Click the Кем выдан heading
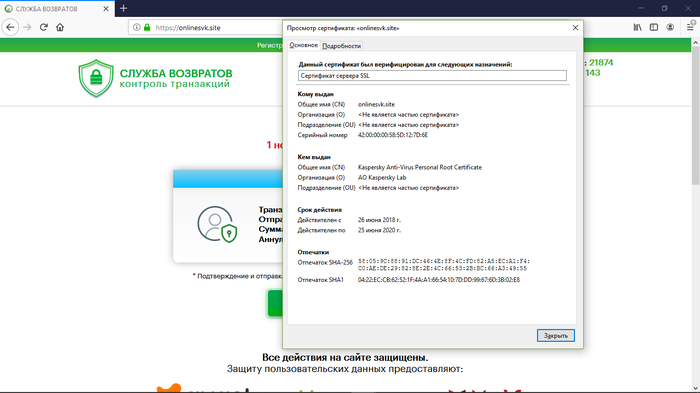The image size is (700, 393). pyautogui.click(x=314, y=157)
